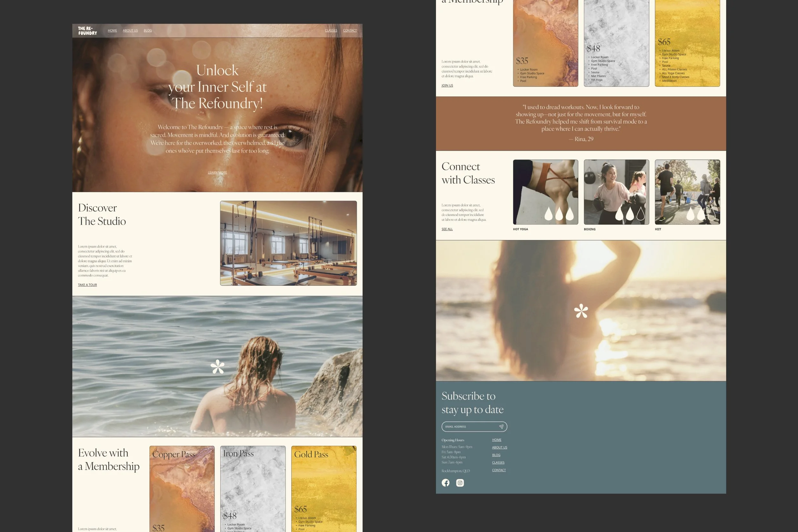Click droplet icons on Boxing card
Screen dimensions: 798x532
[630, 214]
